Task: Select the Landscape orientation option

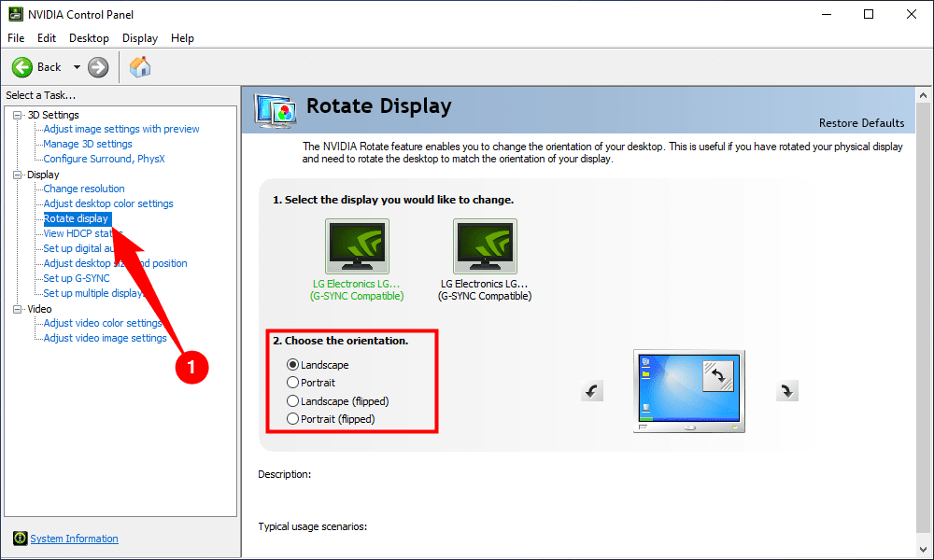Action: pyautogui.click(x=293, y=365)
